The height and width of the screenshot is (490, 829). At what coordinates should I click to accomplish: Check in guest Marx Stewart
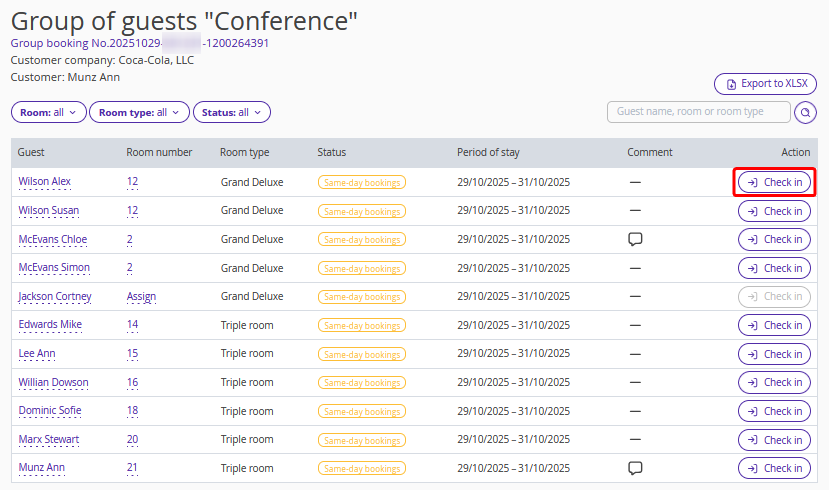click(774, 440)
